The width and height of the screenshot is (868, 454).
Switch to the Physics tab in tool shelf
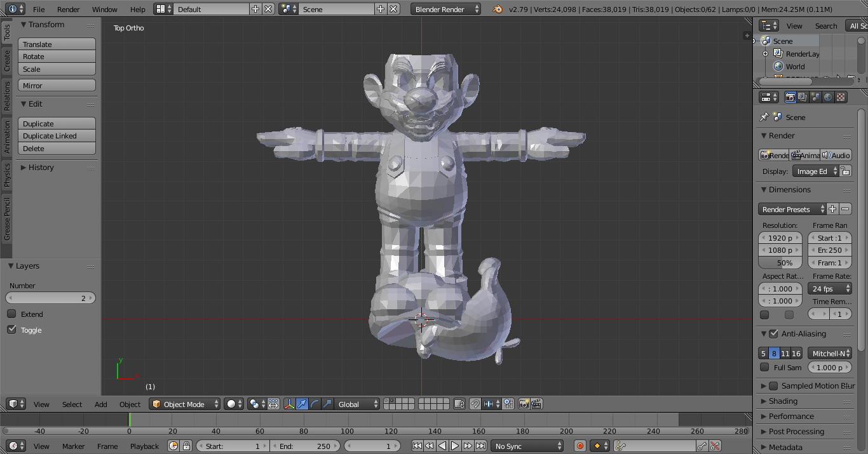pos(7,175)
